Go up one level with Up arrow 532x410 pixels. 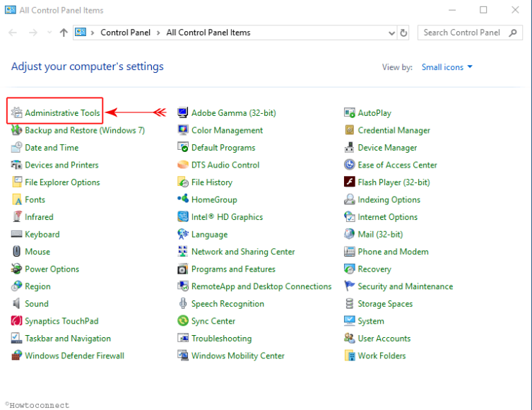64,33
